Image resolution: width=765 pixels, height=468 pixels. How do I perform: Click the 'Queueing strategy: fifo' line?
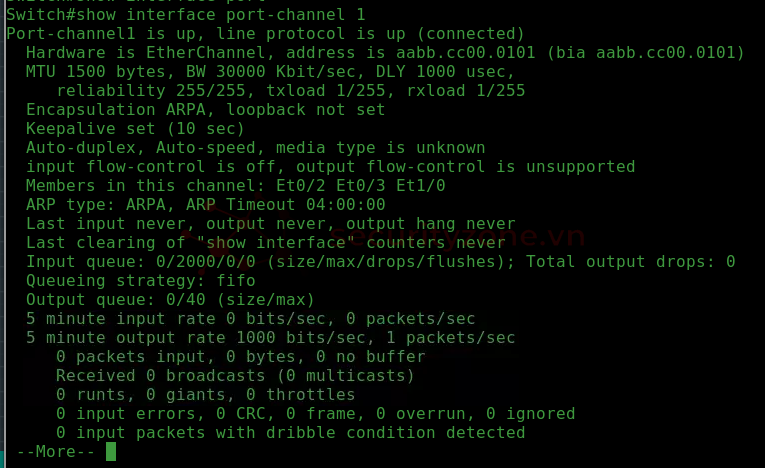[x=141, y=281]
